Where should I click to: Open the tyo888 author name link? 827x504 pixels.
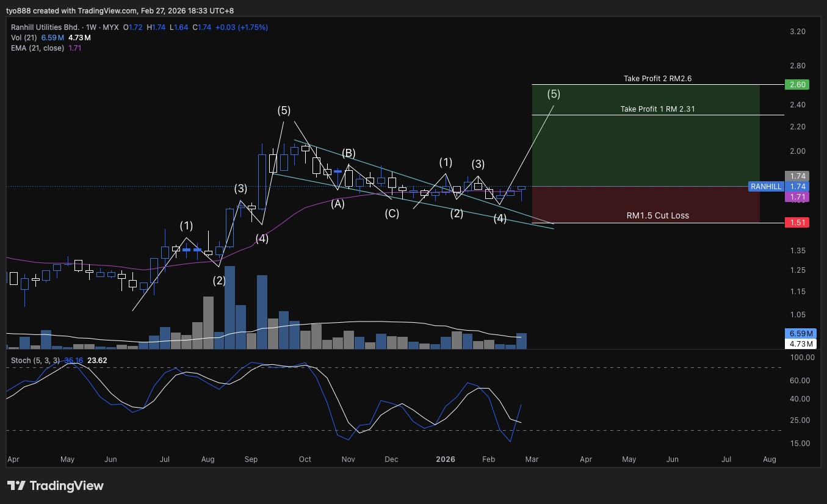click(20, 10)
